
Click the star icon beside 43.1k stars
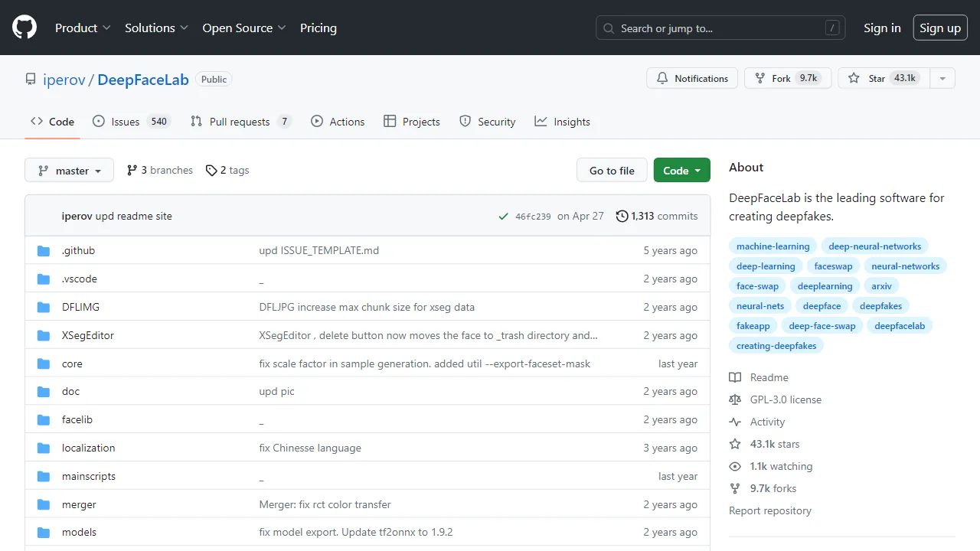735,444
